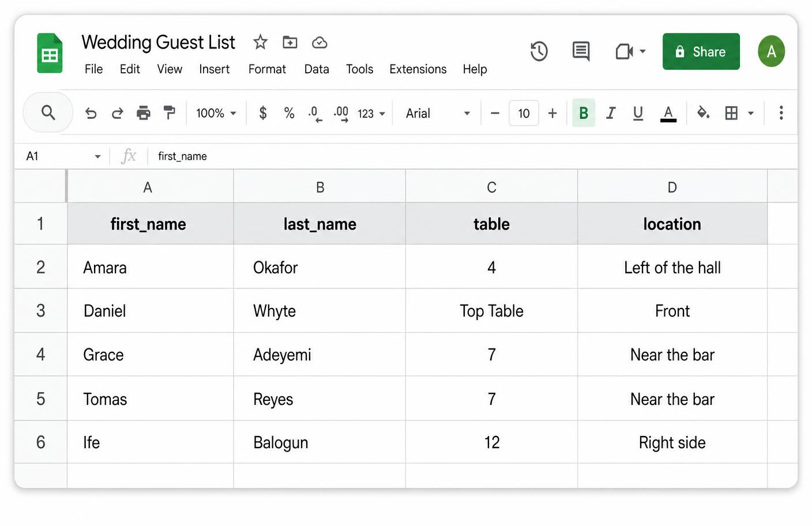
Task: Open the text color picker
Action: [668, 114]
